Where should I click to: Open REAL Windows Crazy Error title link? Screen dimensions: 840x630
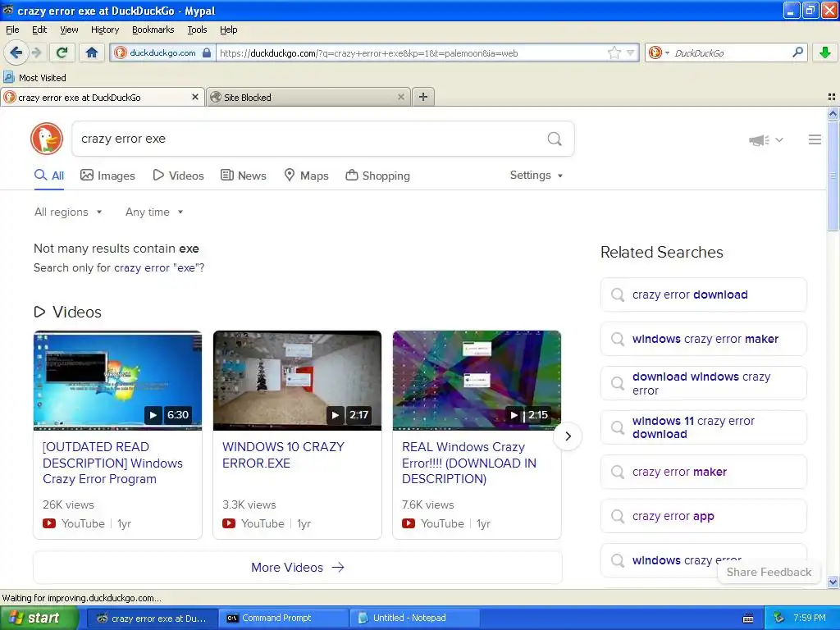pyautogui.click(x=468, y=463)
